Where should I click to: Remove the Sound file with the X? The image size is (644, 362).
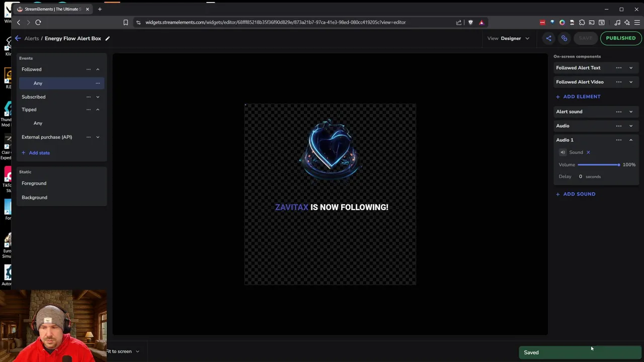point(588,152)
